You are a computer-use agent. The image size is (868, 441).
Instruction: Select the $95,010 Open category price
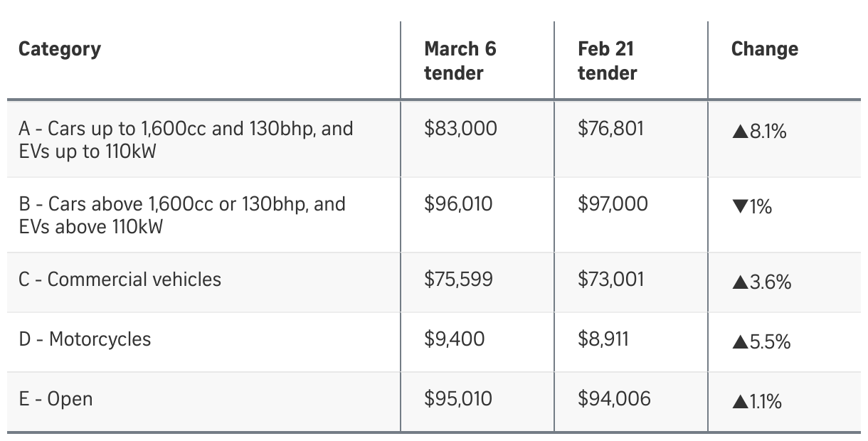coord(457,399)
